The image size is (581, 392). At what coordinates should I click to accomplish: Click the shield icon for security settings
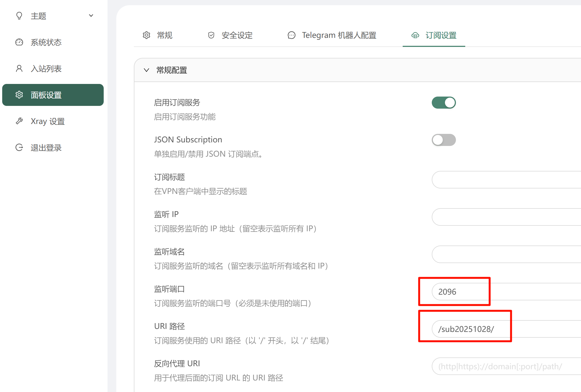click(211, 35)
